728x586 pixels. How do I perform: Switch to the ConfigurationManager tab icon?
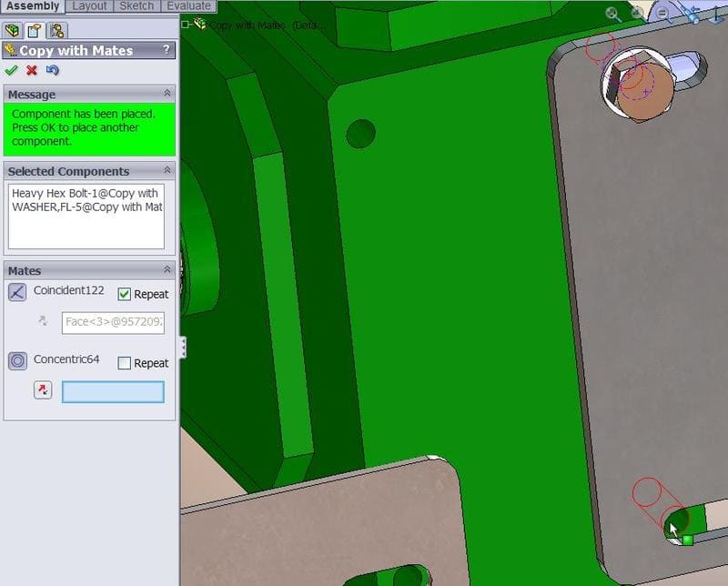point(56,31)
